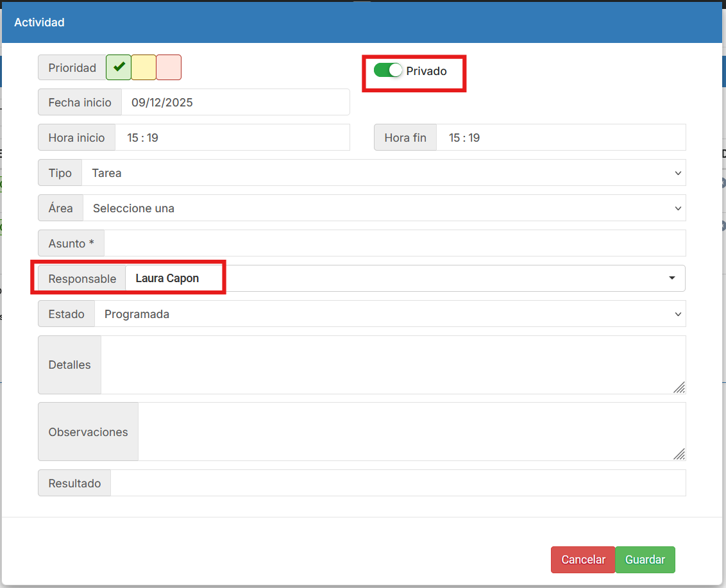726x588 pixels.
Task: Click the Hora fin time field
Action: click(560, 138)
